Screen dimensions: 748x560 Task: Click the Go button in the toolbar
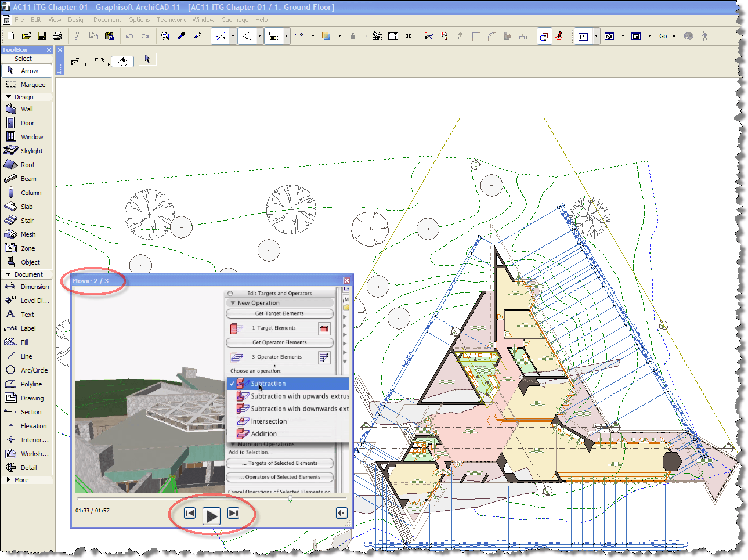point(663,36)
